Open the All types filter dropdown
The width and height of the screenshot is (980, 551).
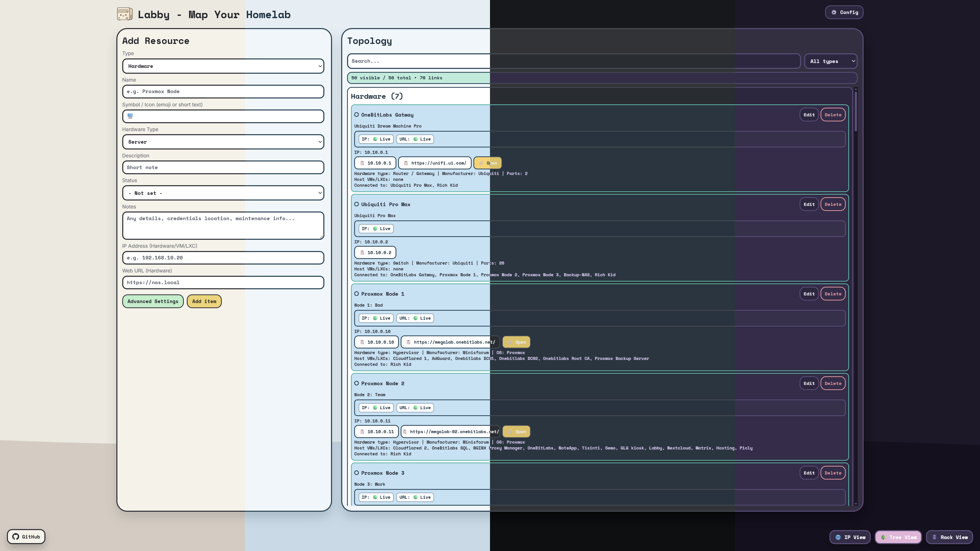(x=831, y=61)
